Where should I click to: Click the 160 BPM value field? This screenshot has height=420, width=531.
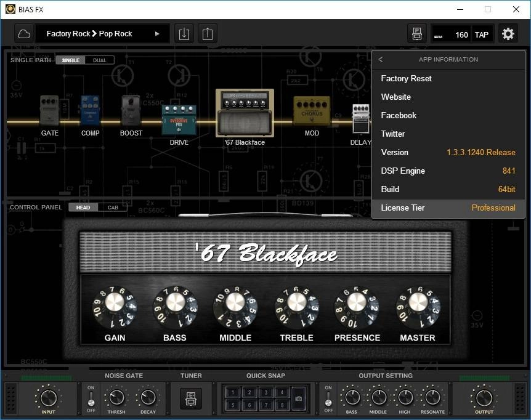tap(451, 35)
